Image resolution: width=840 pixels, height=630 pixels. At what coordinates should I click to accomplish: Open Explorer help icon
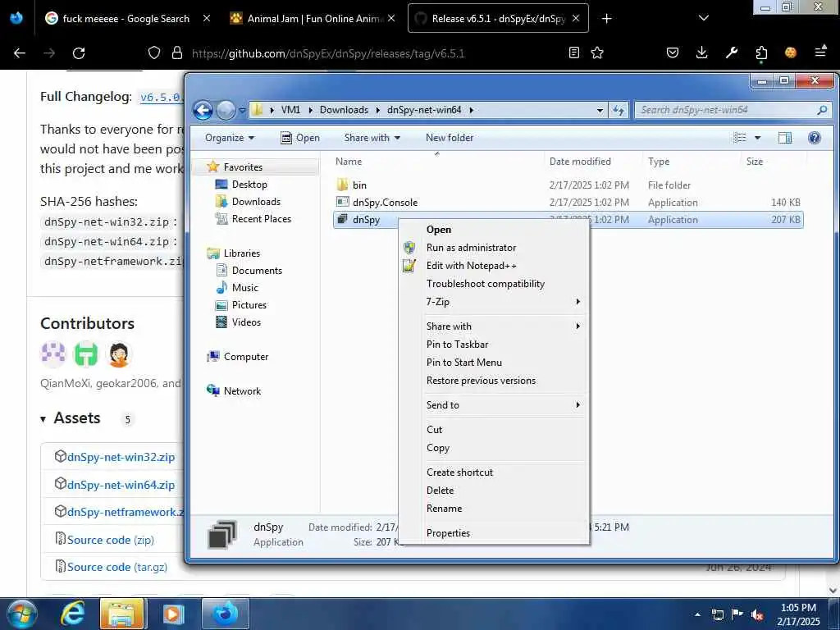[815, 138]
